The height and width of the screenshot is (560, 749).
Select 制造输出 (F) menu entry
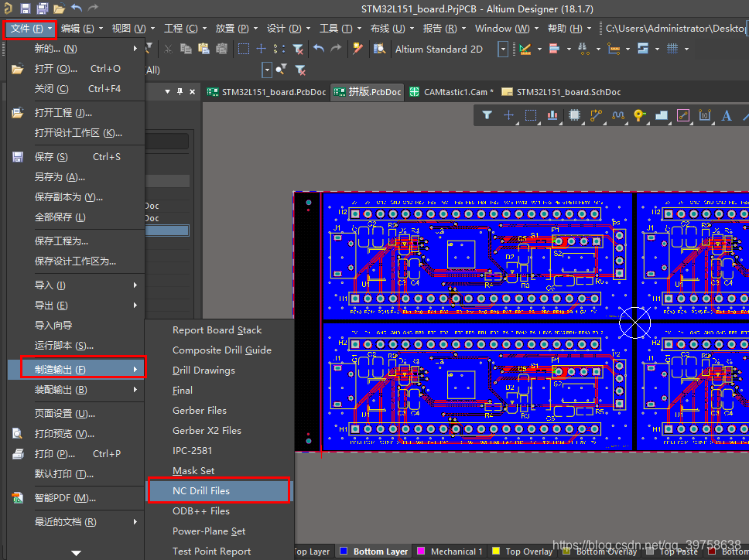(76, 370)
